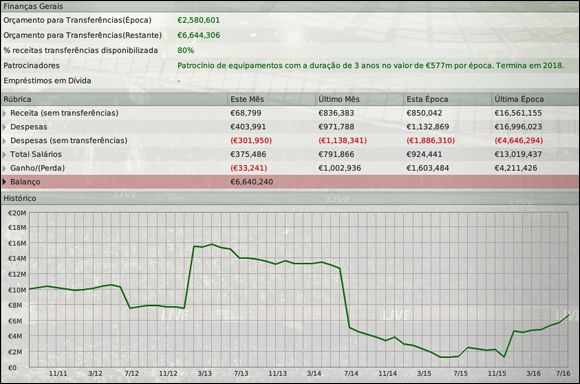580x384 pixels.
Task: Click the 11/11 date label on chart
Action: click(58, 373)
